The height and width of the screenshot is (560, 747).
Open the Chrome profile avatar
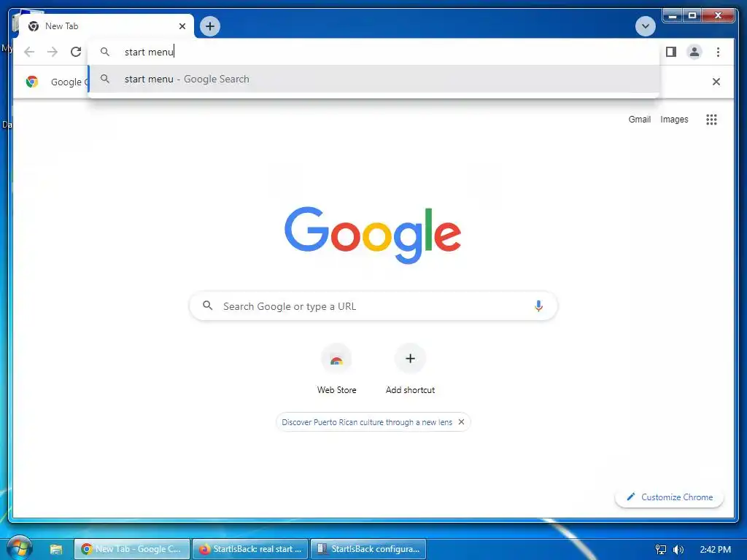[x=694, y=52]
